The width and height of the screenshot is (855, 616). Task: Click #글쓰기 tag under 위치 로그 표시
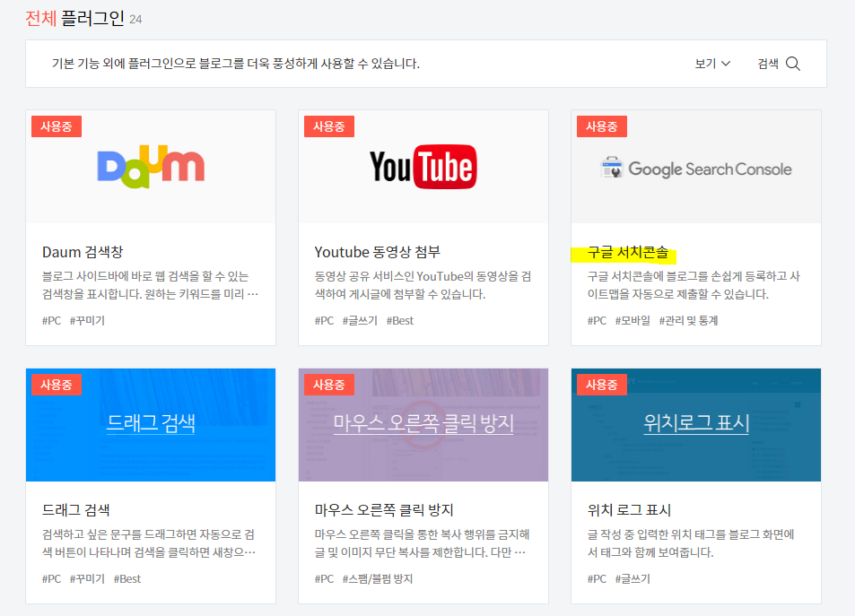633,579
